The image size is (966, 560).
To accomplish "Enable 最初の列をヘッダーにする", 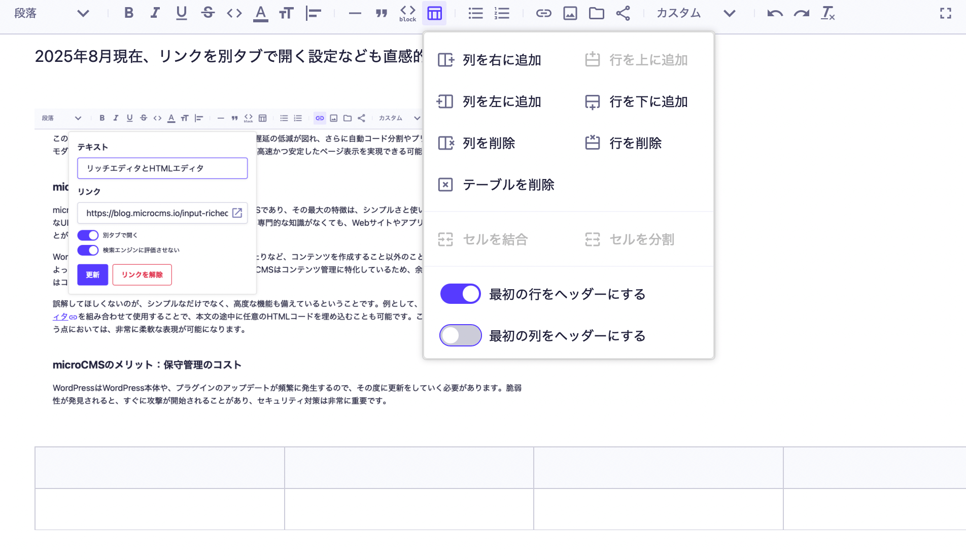I will pyautogui.click(x=460, y=335).
